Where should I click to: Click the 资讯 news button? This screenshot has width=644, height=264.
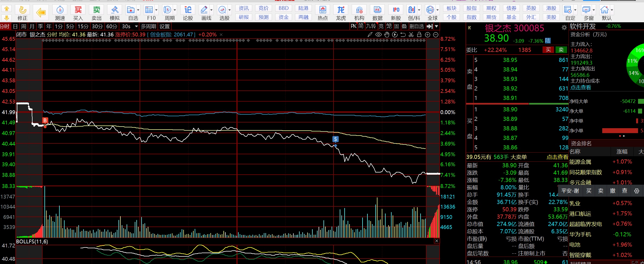point(244,8)
